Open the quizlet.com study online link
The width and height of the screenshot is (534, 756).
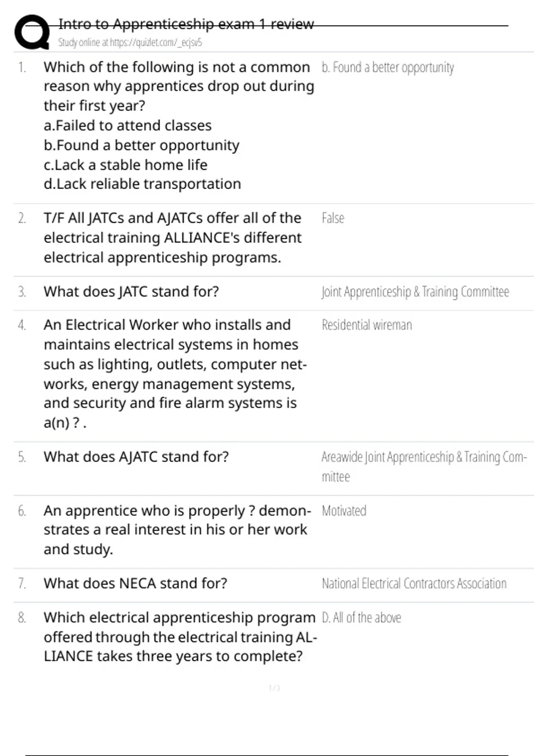(x=130, y=43)
